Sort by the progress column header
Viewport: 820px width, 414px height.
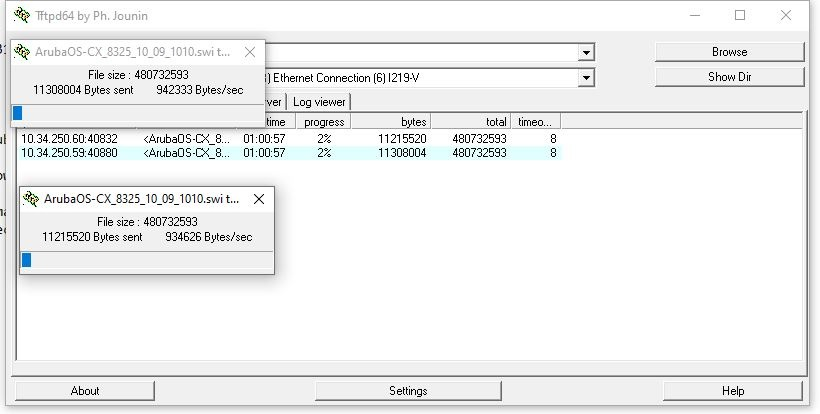point(324,122)
